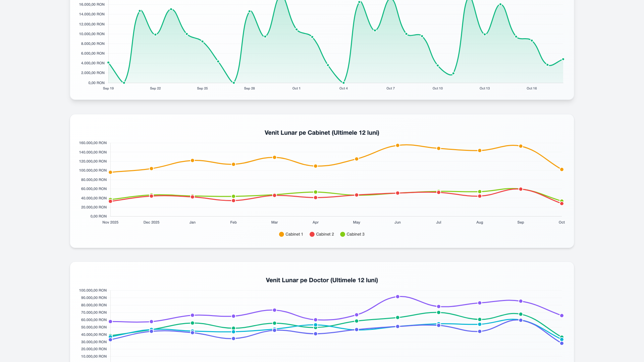Toggle Cabinet 2 series in legend

(x=322, y=234)
